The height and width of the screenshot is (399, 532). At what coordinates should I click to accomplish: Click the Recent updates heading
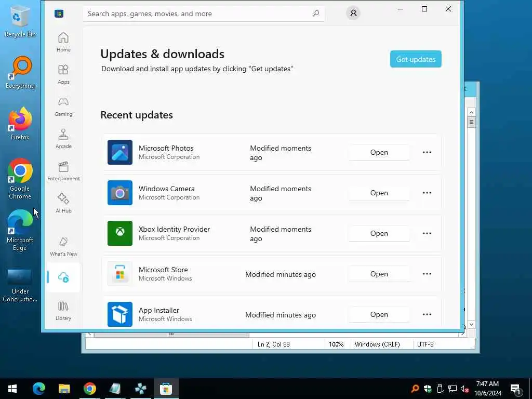(137, 115)
